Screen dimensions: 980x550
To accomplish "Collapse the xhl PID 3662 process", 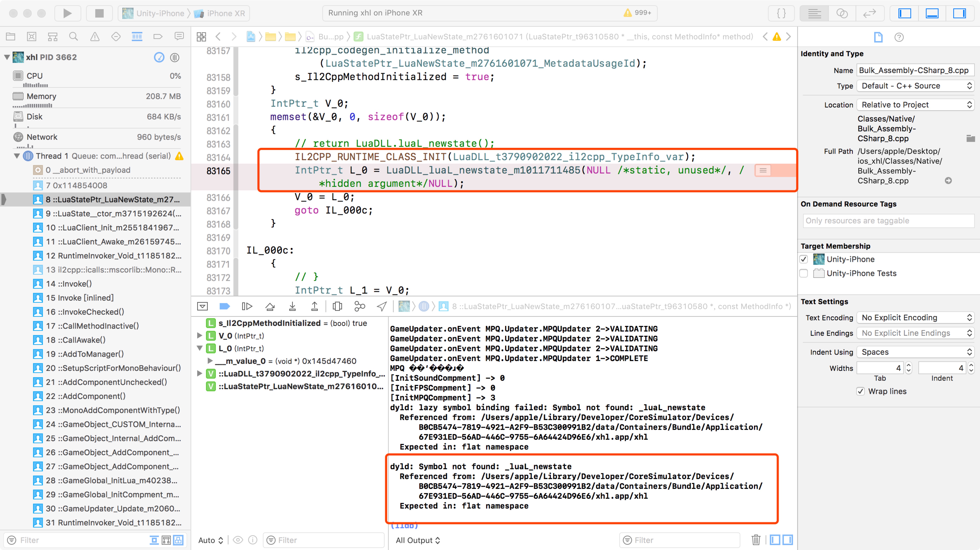I will (7, 57).
